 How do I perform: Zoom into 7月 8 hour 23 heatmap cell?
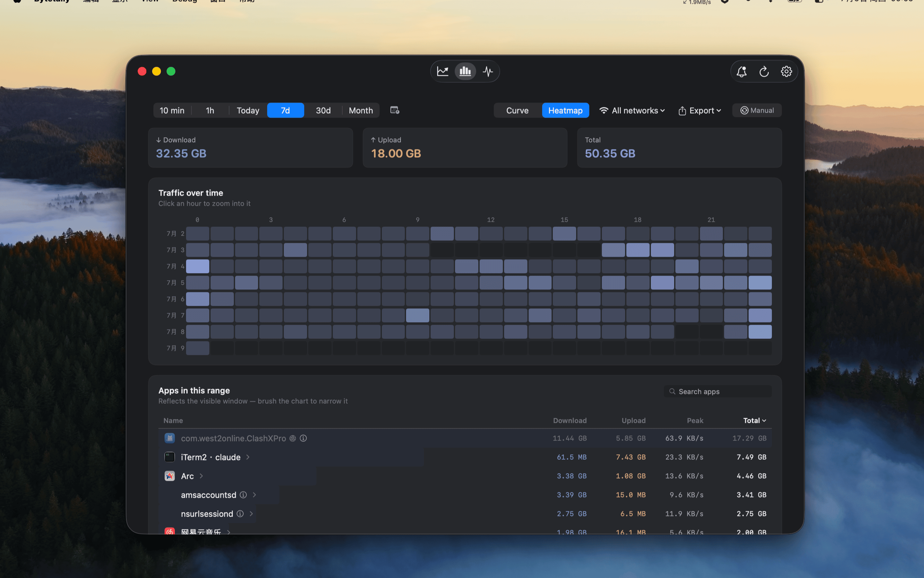coord(760,332)
